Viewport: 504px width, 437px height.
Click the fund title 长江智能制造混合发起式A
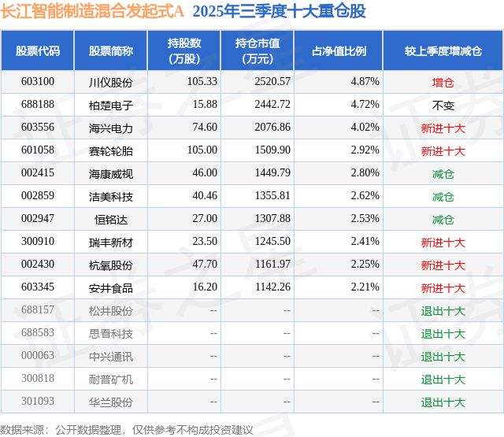coord(92,11)
